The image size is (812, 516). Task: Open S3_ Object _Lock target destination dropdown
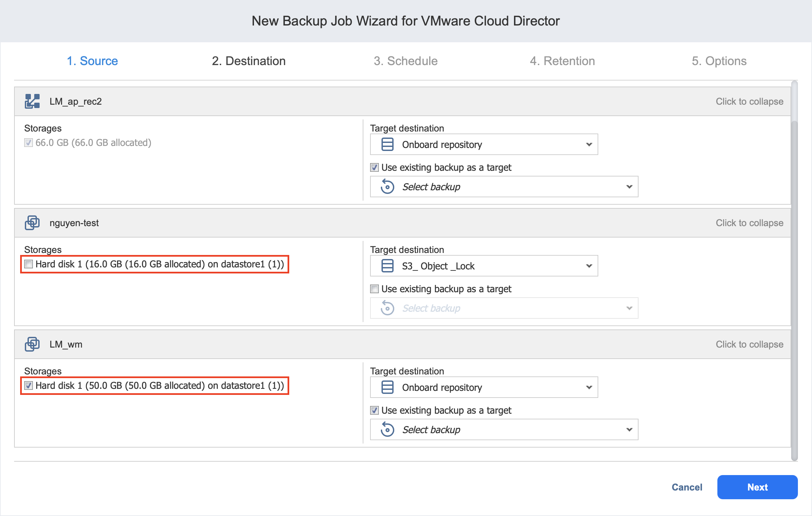coord(589,266)
